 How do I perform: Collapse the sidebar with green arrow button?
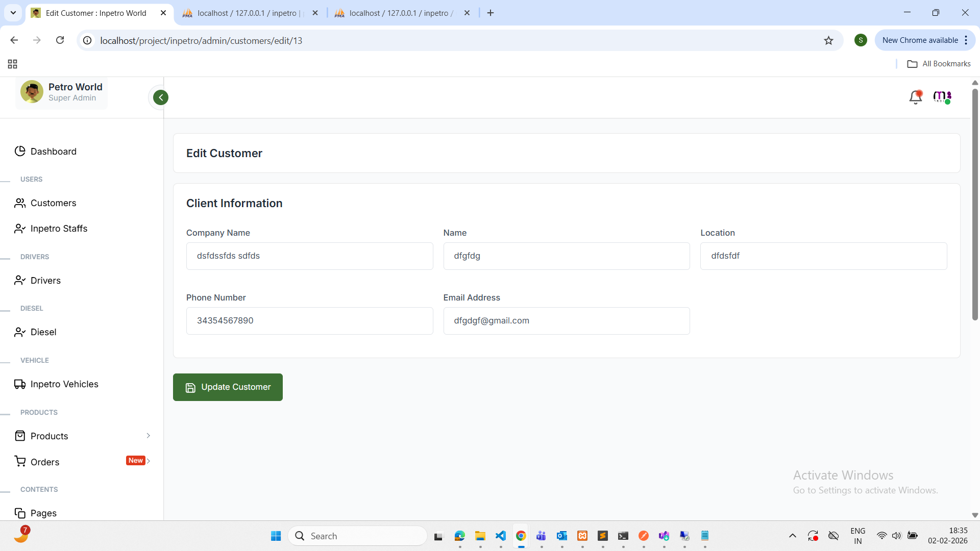coord(161,97)
